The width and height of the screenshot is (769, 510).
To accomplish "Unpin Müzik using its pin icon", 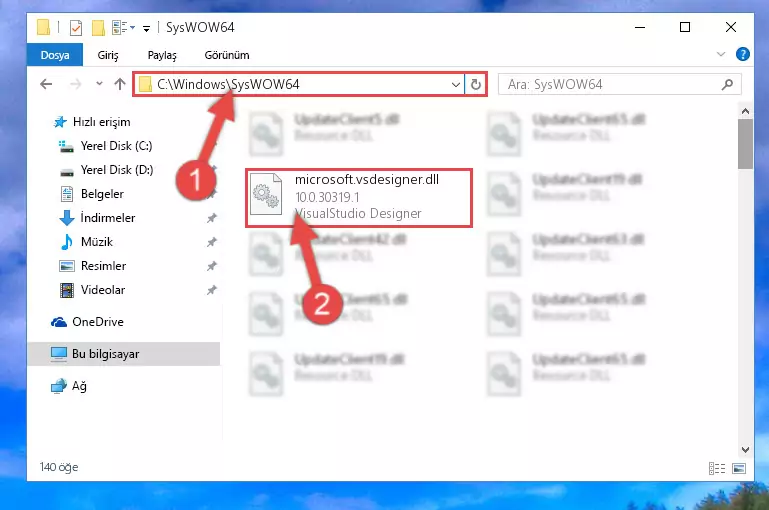I will tap(211, 242).
